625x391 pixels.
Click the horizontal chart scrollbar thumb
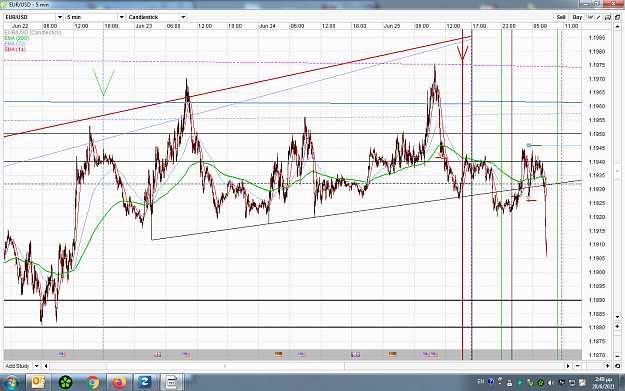(x=225, y=366)
